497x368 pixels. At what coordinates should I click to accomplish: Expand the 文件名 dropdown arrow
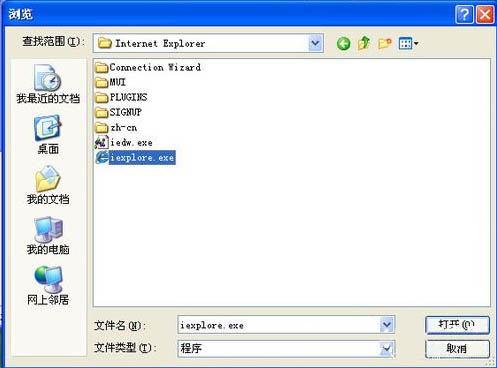[x=387, y=325]
